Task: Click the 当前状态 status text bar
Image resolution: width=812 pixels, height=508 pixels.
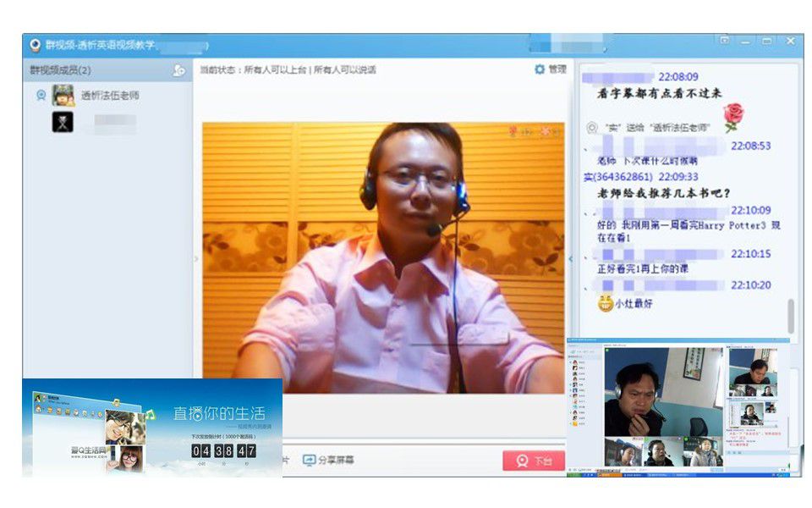Action: pos(288,70)
